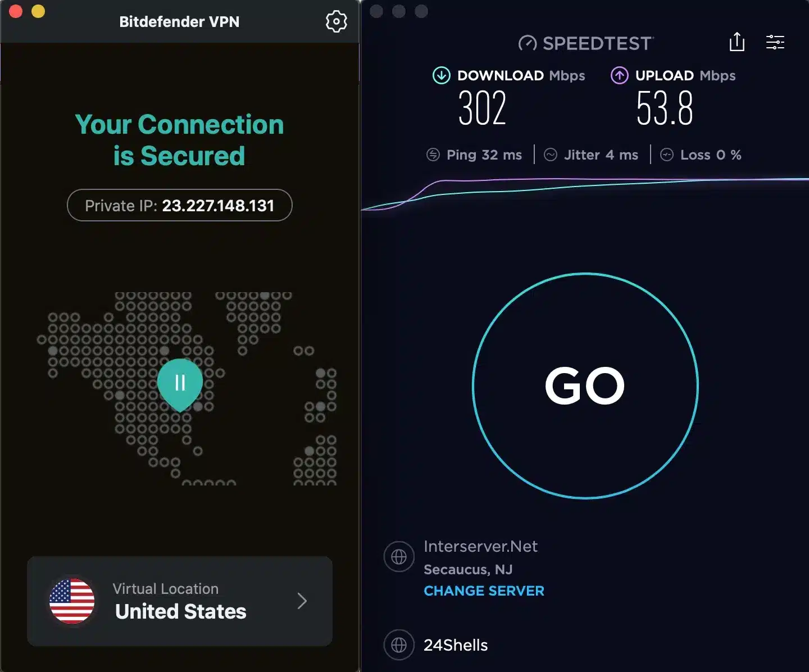
Task: Click the Speedtest logo
Action: pos(585,43)
